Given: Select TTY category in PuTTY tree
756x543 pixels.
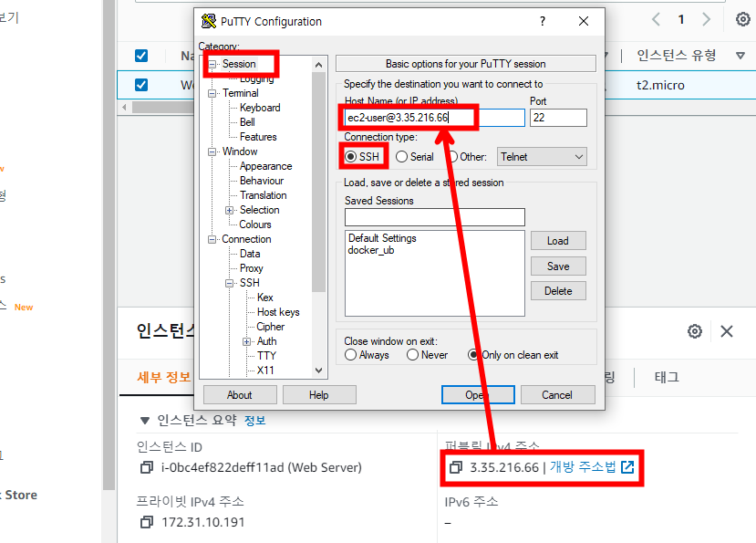Looking at the screenshot, I should pyautogui.click(x=266, y=356).
